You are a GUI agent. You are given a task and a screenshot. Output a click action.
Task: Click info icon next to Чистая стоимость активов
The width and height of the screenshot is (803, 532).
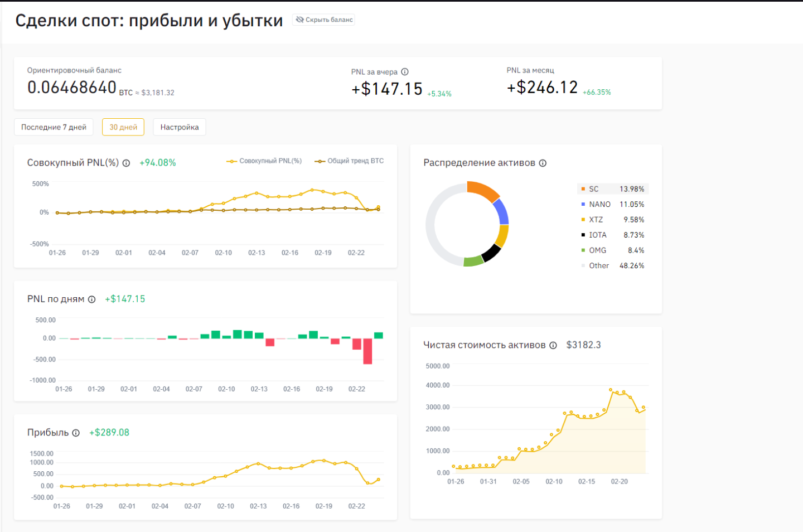coord(553,345)
